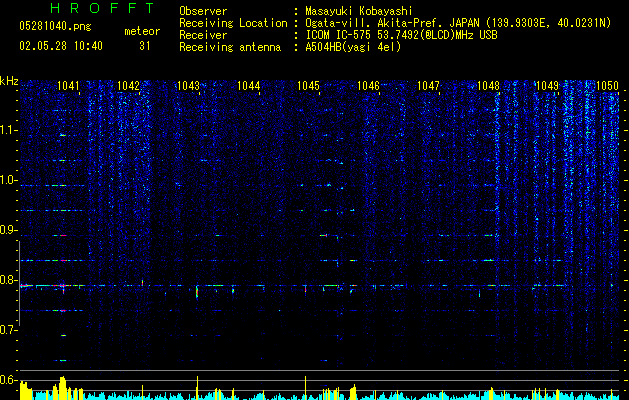Screen dimensions: 629x400
Task: Click the 1044 time marker
Action: click(x=248, y=85)
